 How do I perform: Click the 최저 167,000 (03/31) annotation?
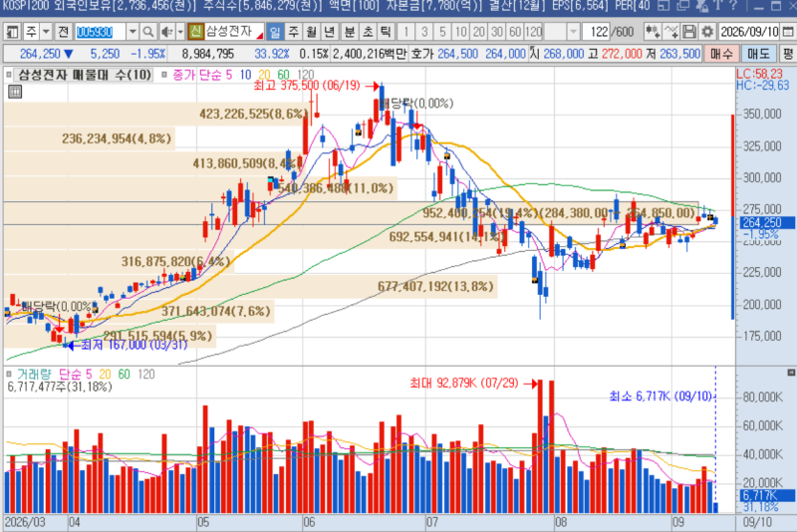pos(134,345)
